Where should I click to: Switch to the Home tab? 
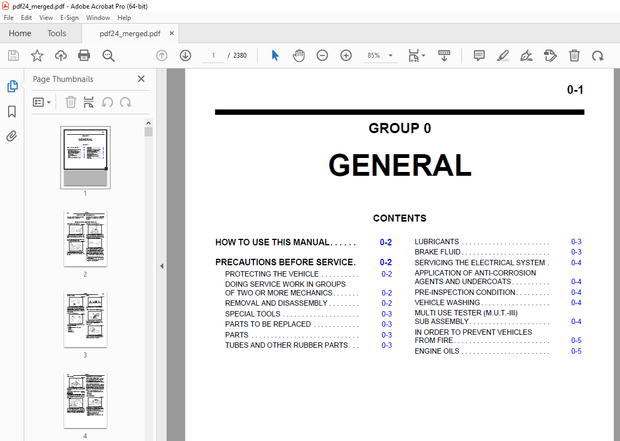[x=20, y=33]
